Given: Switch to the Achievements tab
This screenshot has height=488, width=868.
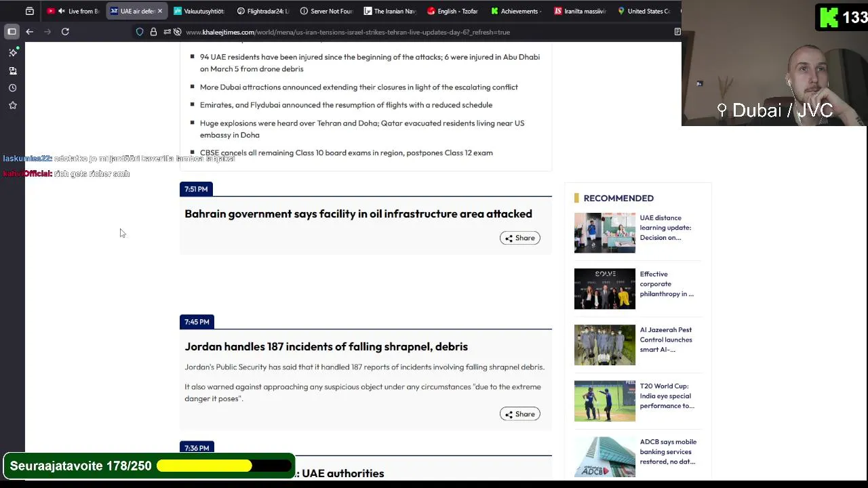Looking at the screenshot, I should (x=517, y=11).
